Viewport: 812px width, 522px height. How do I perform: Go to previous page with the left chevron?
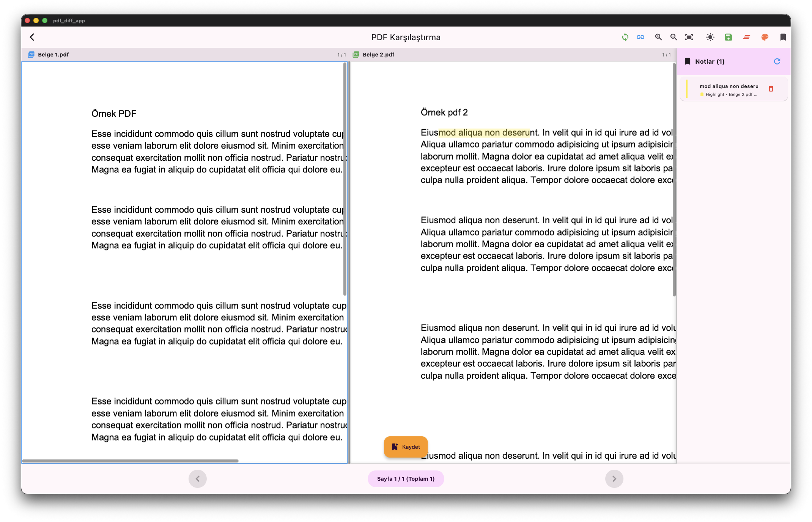pyautogui.click(x=197, y=479)
